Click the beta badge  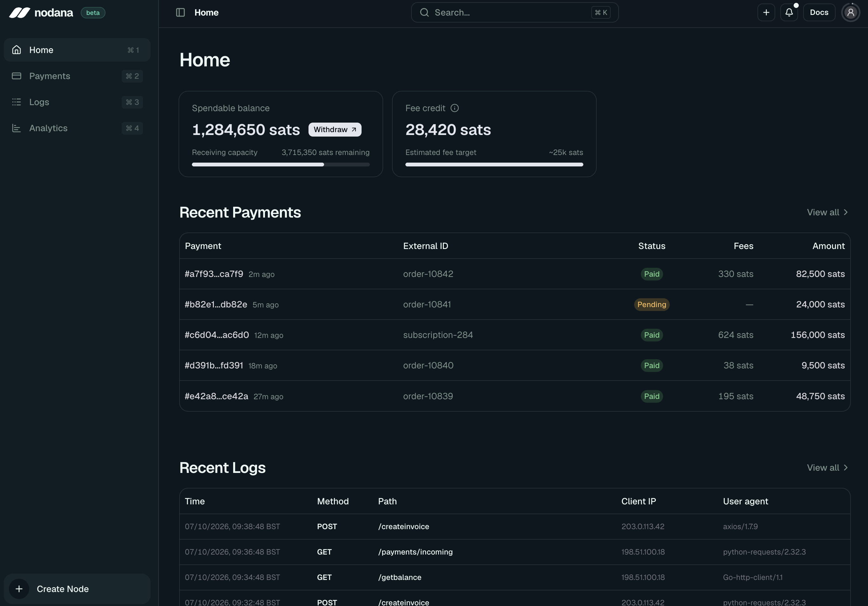point(93,12)
